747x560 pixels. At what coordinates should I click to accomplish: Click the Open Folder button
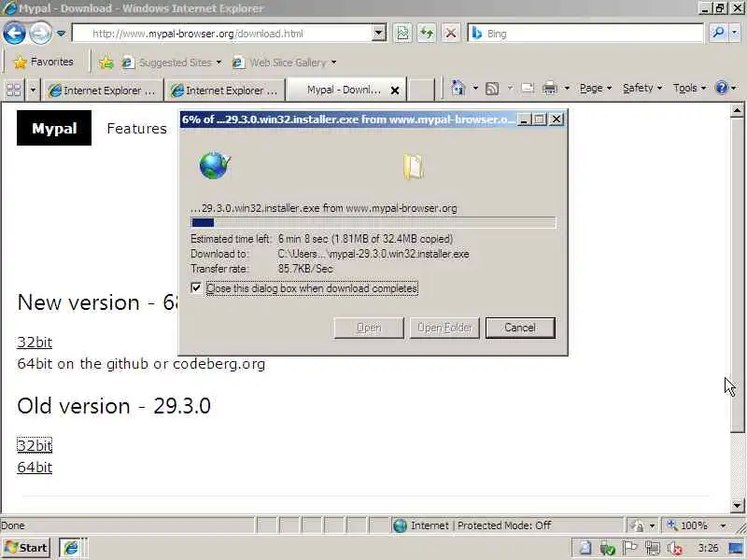click(x=444, y=328)
